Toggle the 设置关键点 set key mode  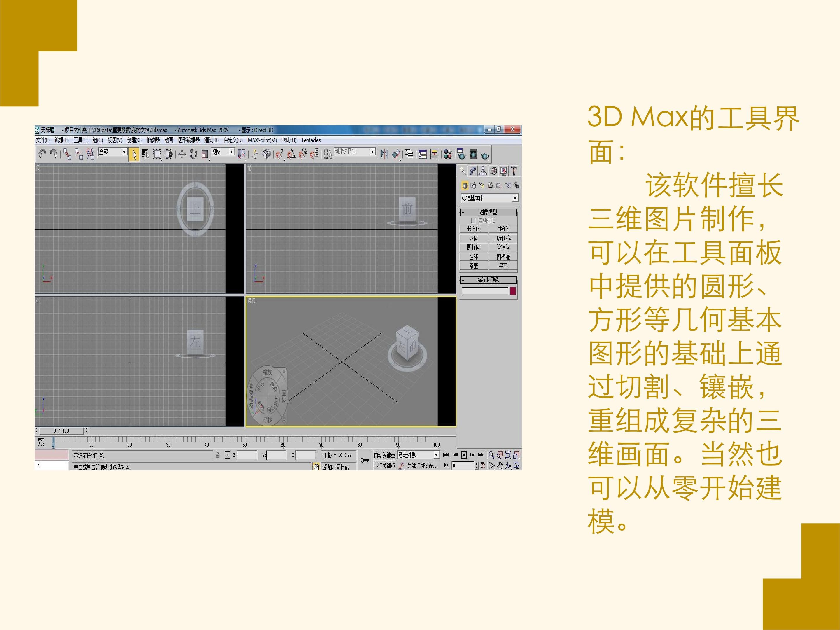[384, 466]
